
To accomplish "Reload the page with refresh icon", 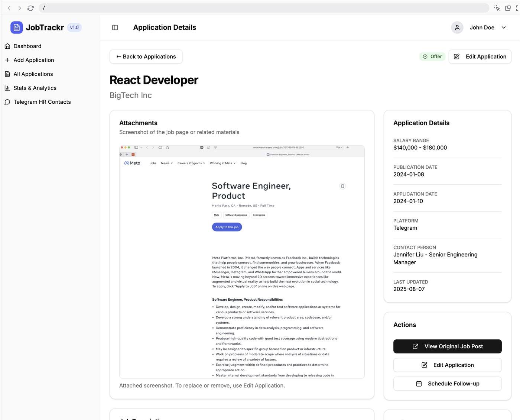I will (x=30, y=8).
